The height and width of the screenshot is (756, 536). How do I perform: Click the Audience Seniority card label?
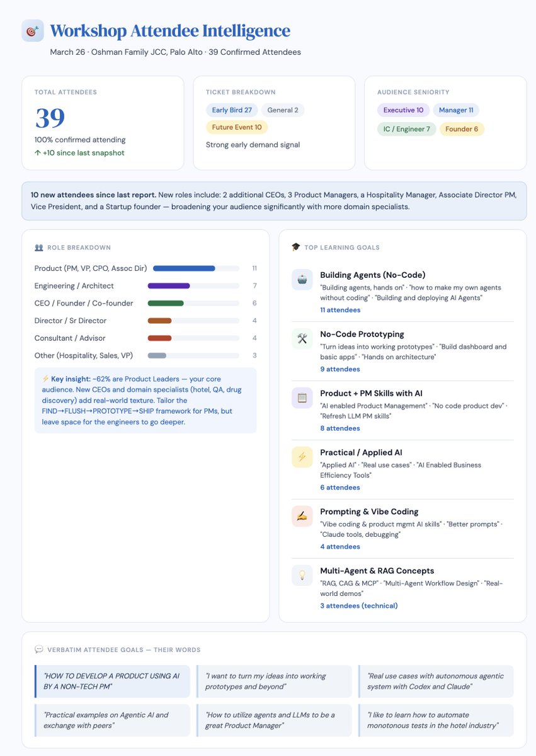click(x=413, y=92)
